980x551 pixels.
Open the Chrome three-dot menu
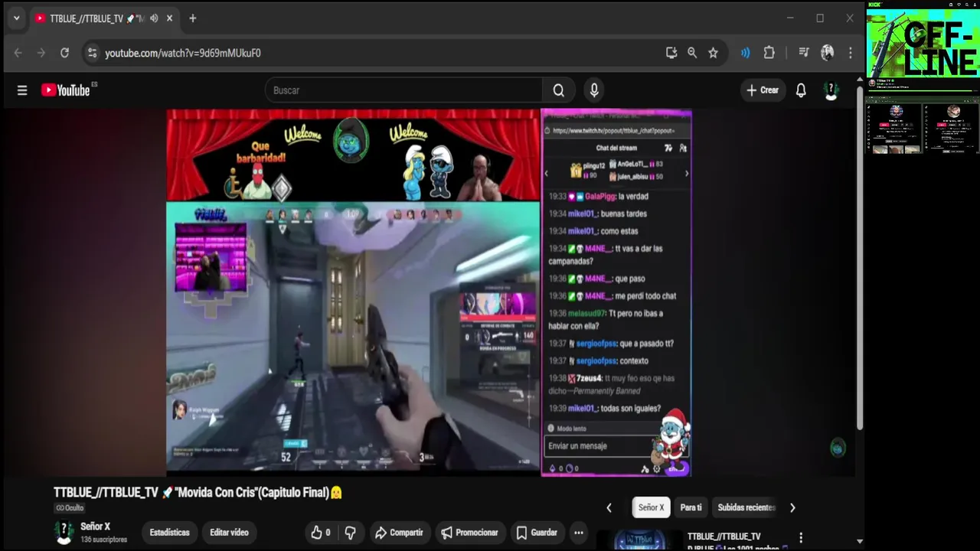(850, 53)
